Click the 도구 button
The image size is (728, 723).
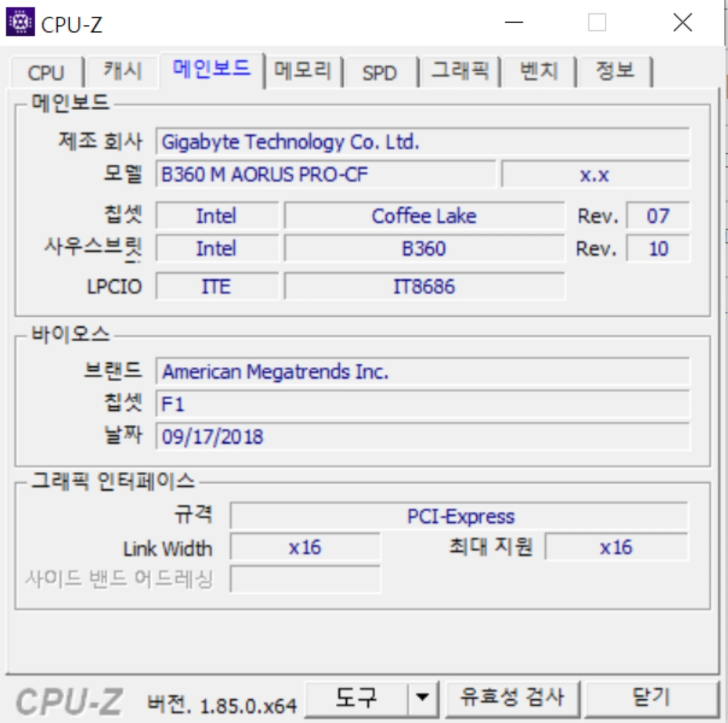coord(356,699)
